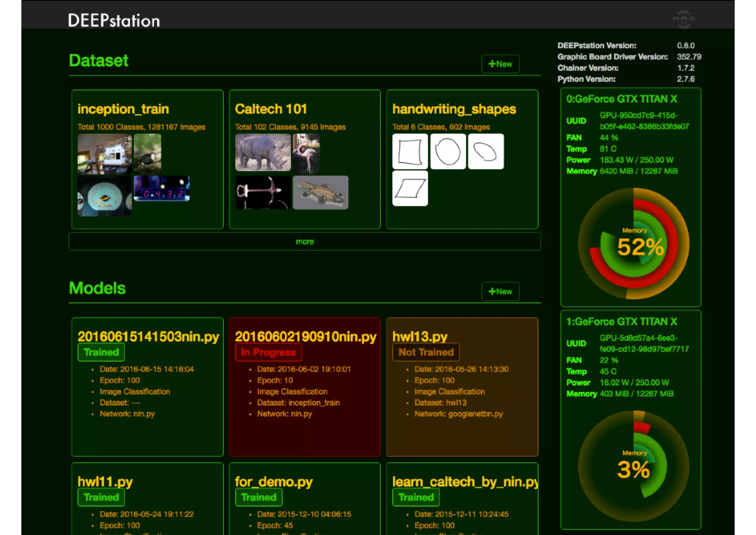
Task: Expand dataset list with 'more' bar
Action: point(305,242)
